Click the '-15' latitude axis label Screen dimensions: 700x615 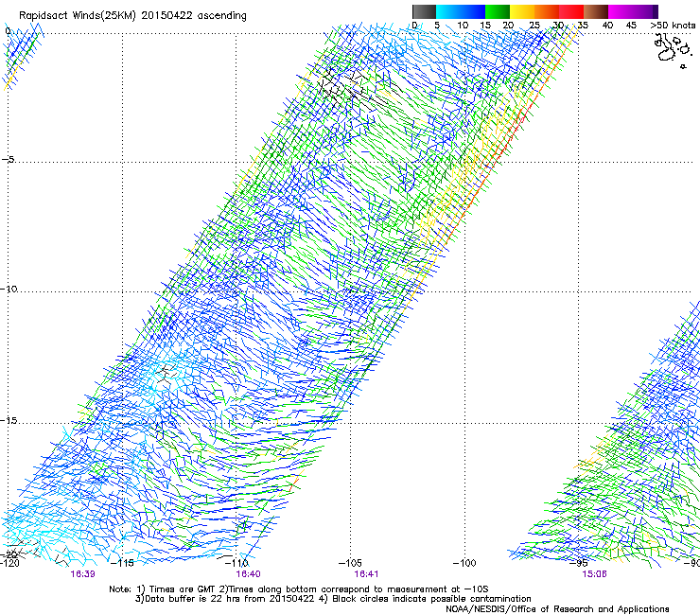coord(9,420)
